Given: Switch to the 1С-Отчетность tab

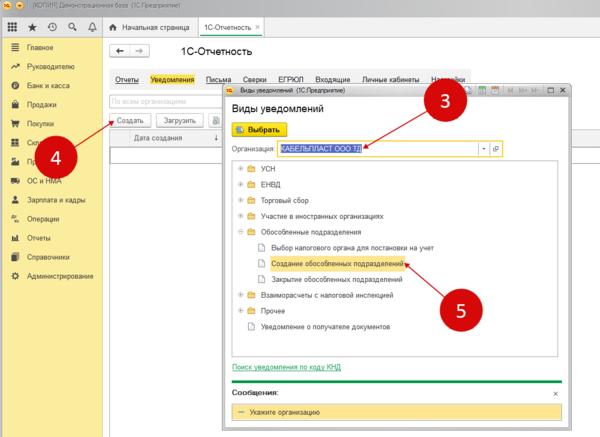Looking at the screenshot, I should tap(228, 28).
